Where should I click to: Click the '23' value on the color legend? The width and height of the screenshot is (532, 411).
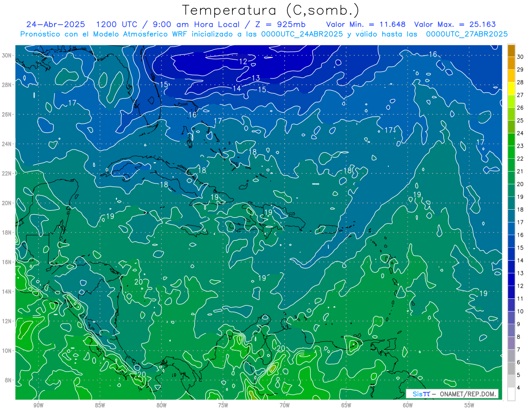click(520, 146)
